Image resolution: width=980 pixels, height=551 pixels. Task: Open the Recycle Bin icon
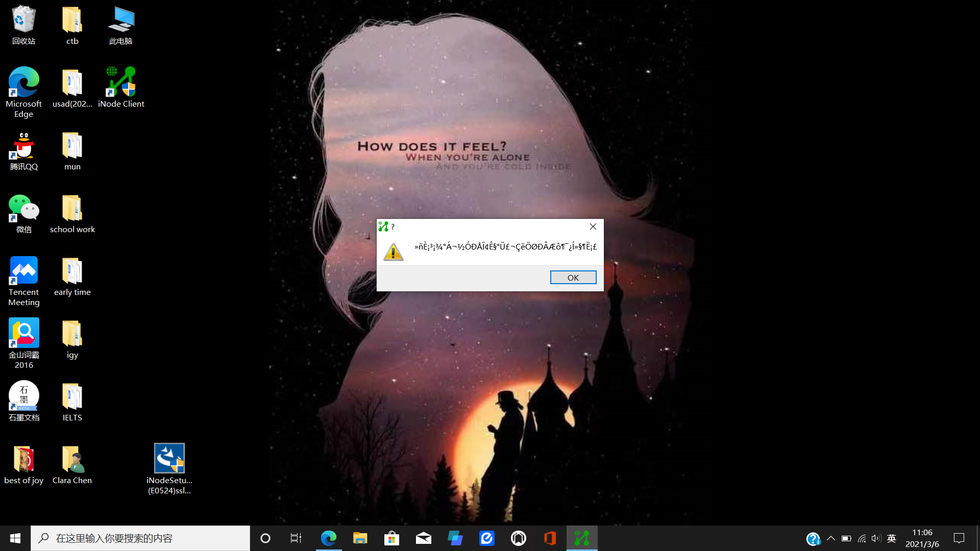click(x=23, y=20)
